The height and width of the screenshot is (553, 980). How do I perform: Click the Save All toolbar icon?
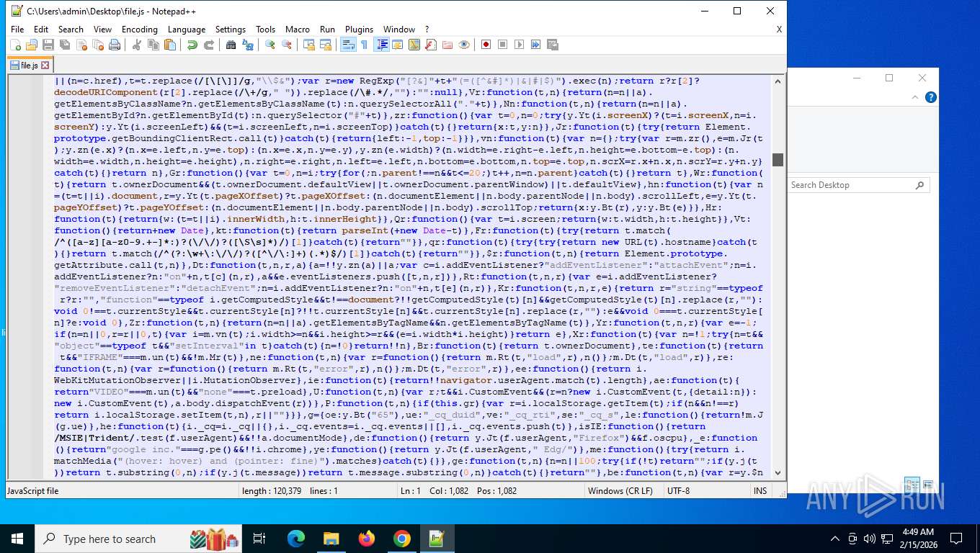(65, 45)
